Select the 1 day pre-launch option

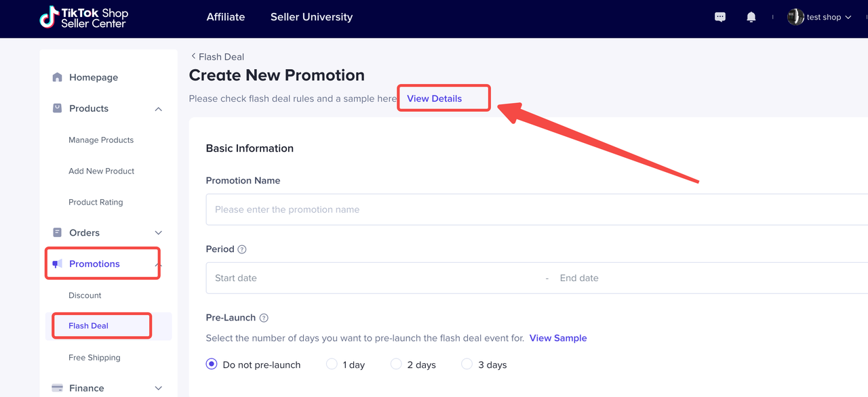[332, 364]
